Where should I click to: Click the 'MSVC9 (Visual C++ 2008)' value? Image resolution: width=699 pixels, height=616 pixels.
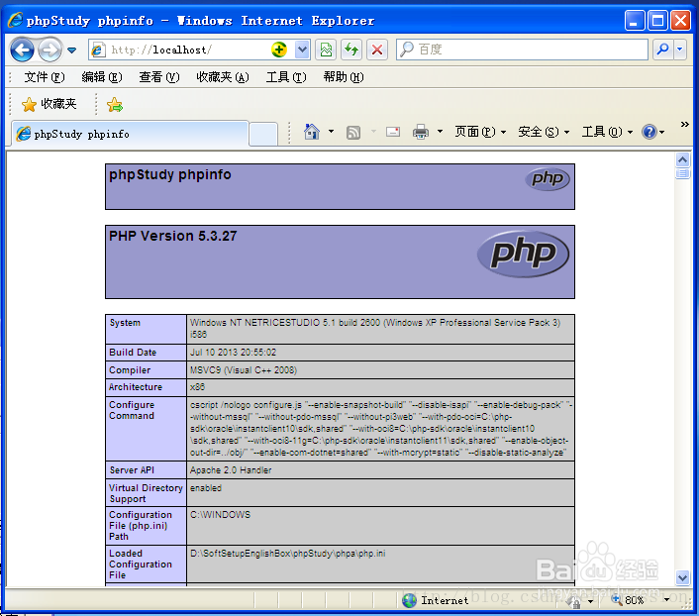[x=244, y=370]
